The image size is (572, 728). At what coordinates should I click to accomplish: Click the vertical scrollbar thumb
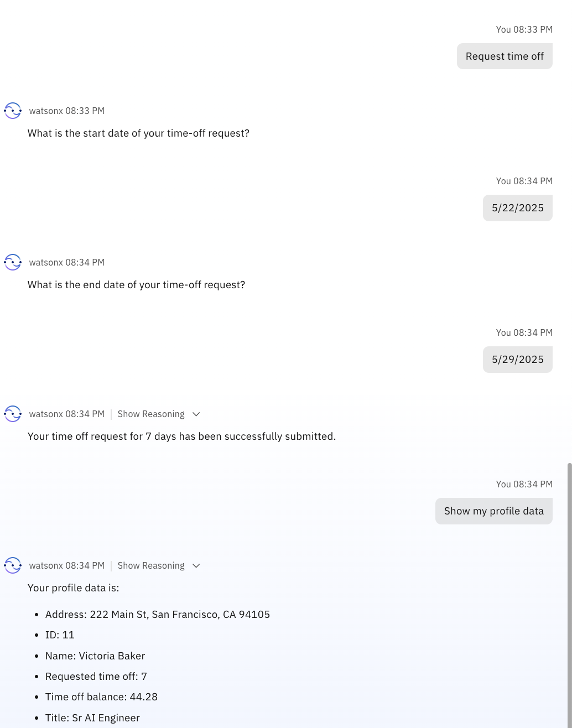click(x=569, y=595)
